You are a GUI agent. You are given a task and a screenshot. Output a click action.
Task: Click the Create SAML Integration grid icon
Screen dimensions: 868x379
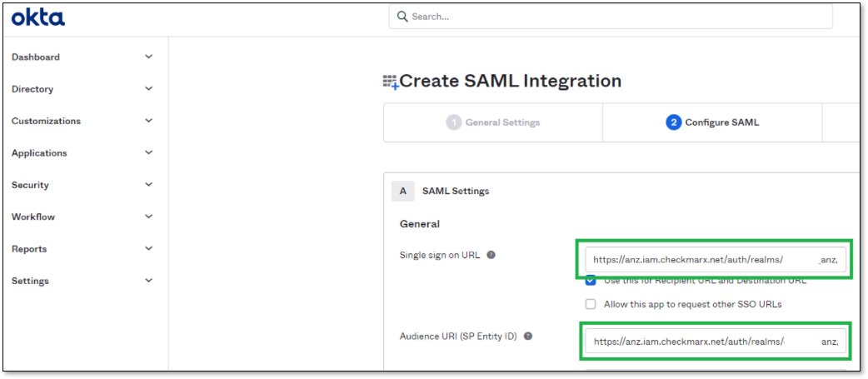(x=391, y=82)
